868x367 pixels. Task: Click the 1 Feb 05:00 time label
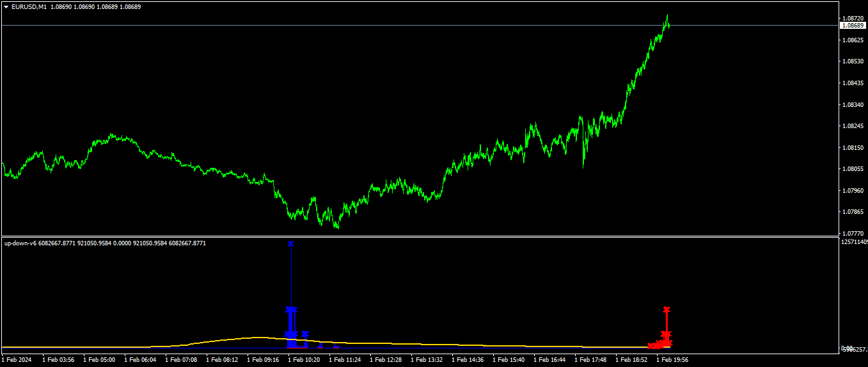coord(99,360)
